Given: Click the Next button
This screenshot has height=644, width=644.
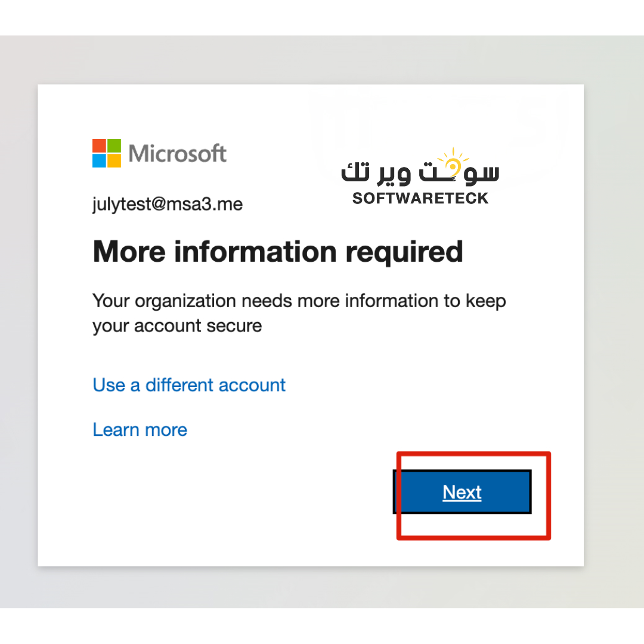Looking at the screenshot, I should pyautogui.click(x=462, y=492).
